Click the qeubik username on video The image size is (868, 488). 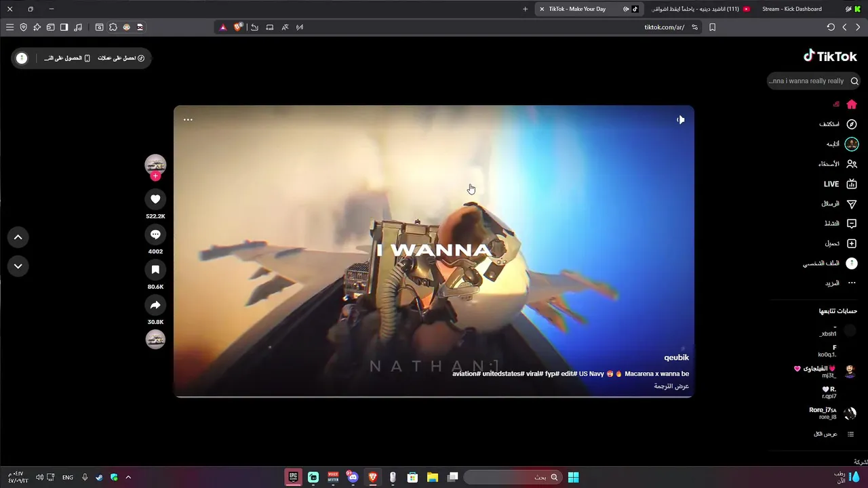coord(676,357)
